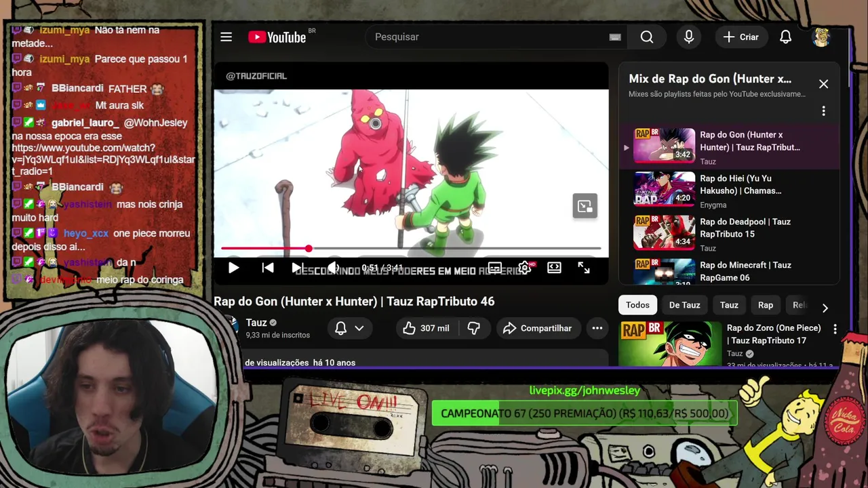Like the video (307 mil)
Screen dimensions: 868x488
coord(427,328)
